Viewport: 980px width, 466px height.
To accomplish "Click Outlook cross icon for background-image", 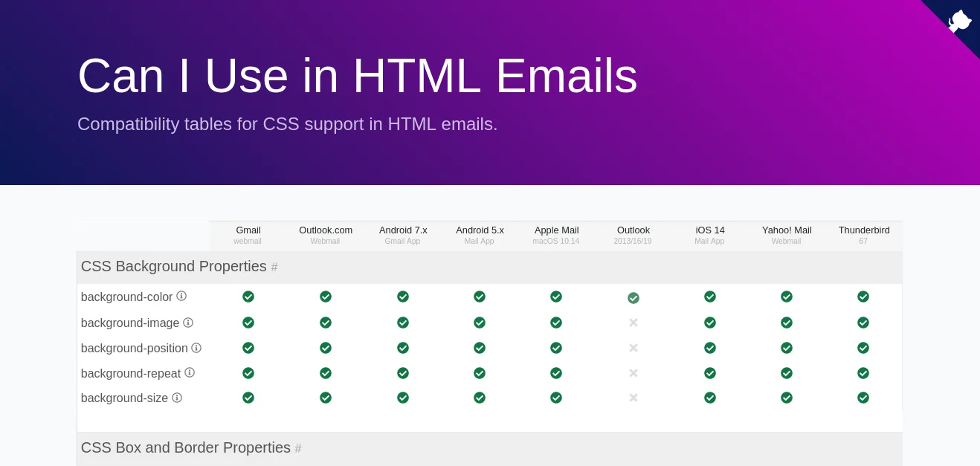I will [x=634, y=323].
